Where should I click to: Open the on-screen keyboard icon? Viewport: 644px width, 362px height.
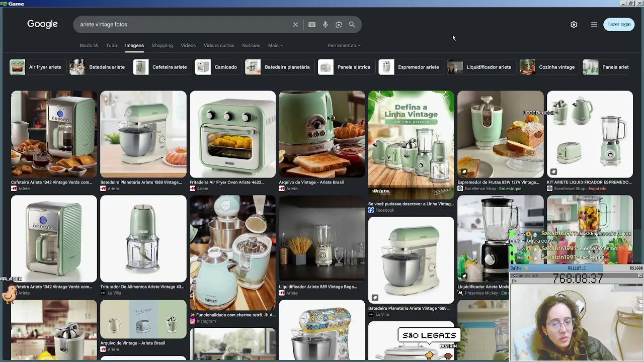click(x=312, y=25)
